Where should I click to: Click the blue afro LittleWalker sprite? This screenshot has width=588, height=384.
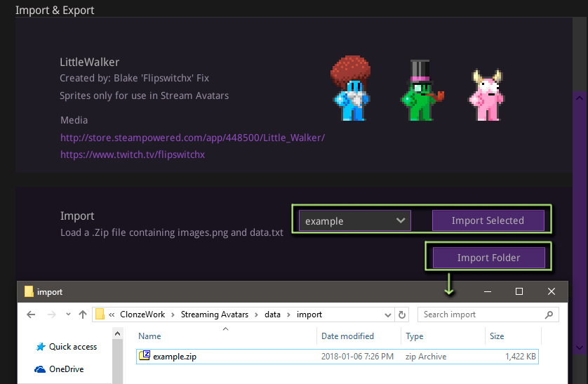point(351,88)
